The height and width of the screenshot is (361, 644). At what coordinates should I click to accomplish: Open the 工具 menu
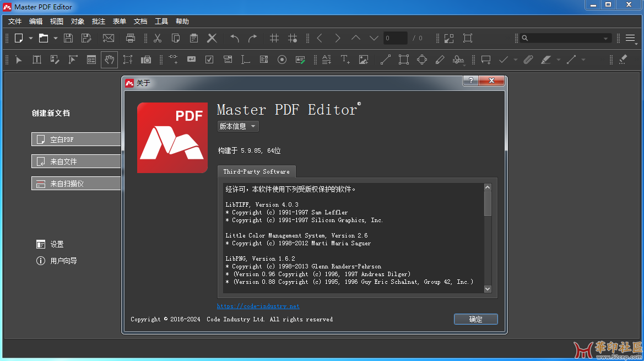tap(161, 21)
